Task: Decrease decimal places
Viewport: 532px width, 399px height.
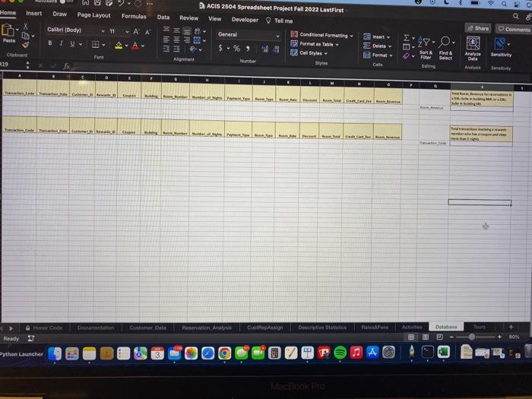Action: [276, 49]
